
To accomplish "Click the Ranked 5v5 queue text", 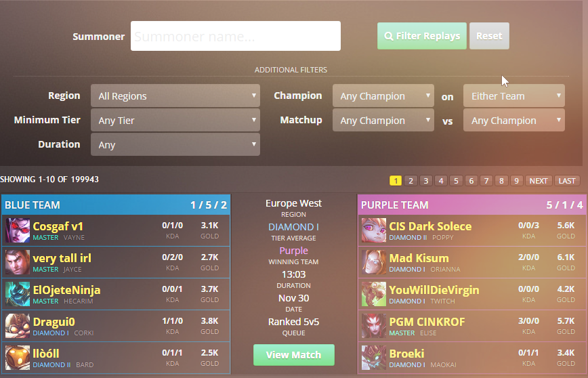I will click(x=293, y=322).
